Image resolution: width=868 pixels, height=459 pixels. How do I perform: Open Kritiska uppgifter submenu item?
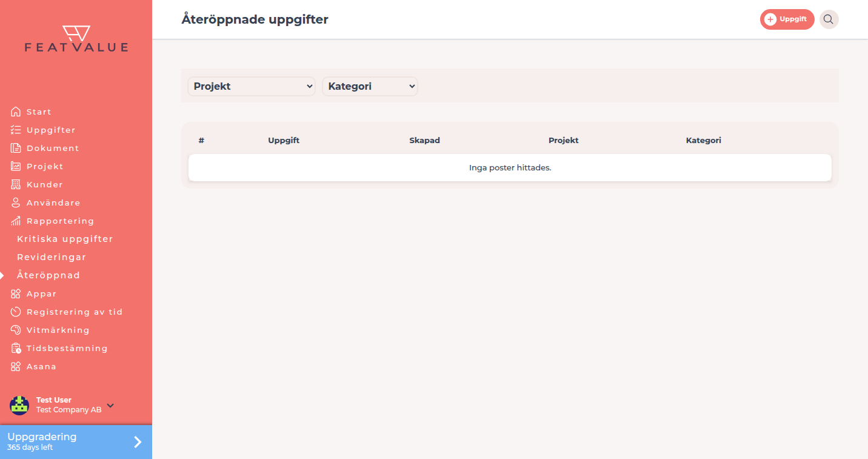(x=65, y=239)
